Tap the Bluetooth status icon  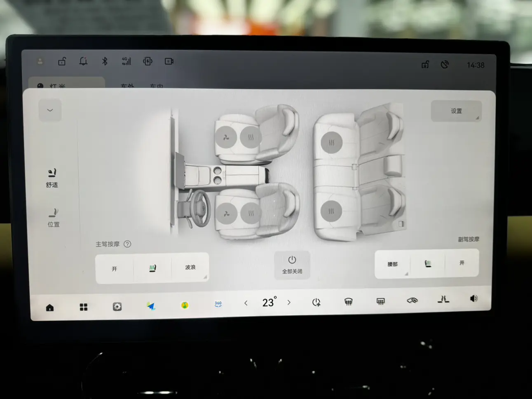(105, 61)
